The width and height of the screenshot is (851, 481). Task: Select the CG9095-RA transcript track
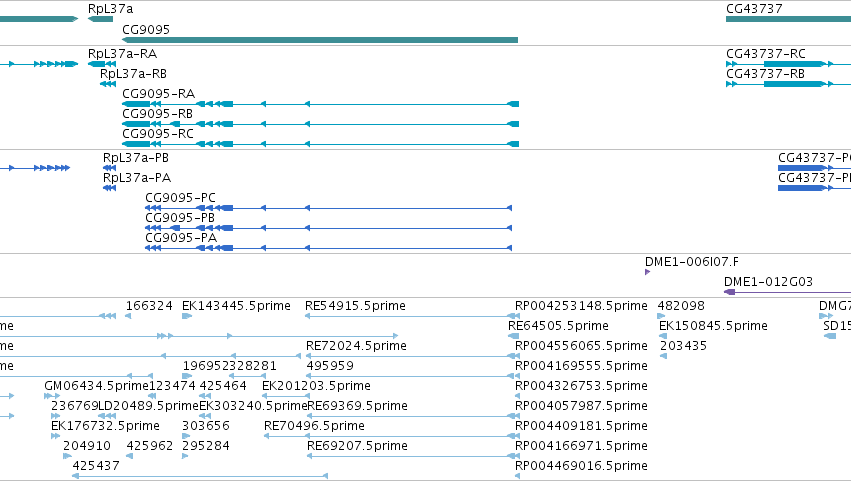click(320, 104)
